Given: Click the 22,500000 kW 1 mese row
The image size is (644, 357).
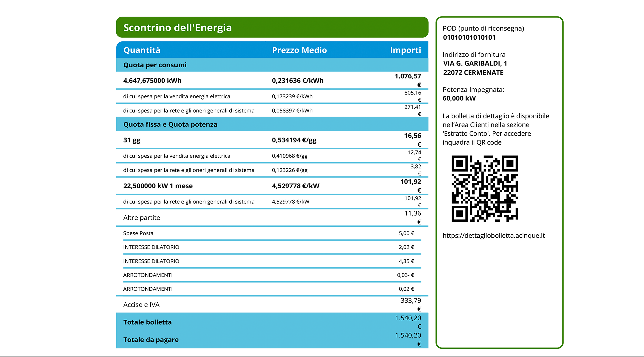Looking at the screenshot, I should [272, 186].
